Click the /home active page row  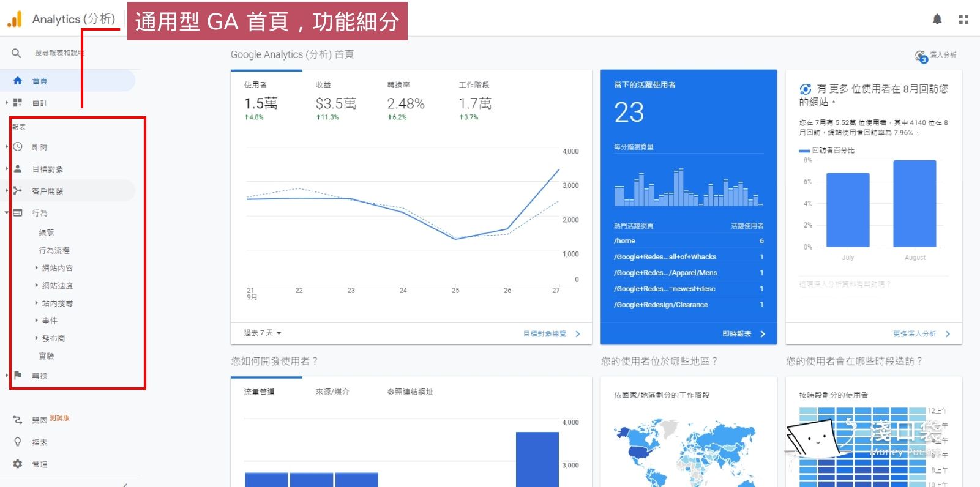[689, 241]
